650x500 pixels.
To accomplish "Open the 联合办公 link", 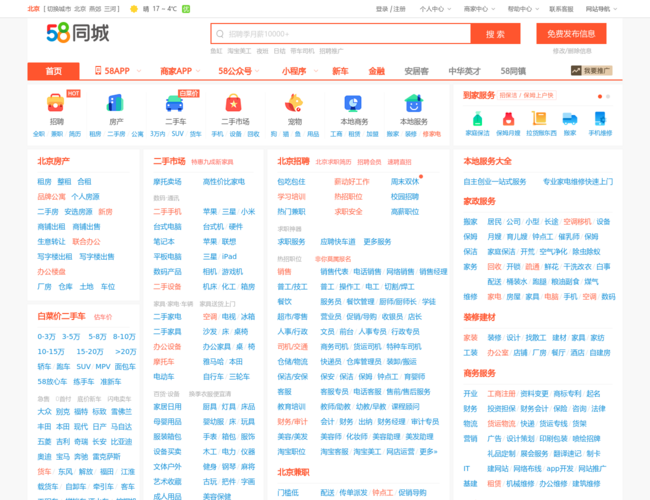I will (x=87, y=242).
